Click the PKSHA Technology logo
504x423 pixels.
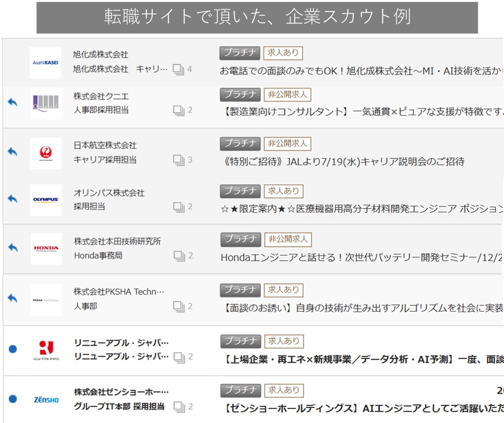(x=45, y=300)
